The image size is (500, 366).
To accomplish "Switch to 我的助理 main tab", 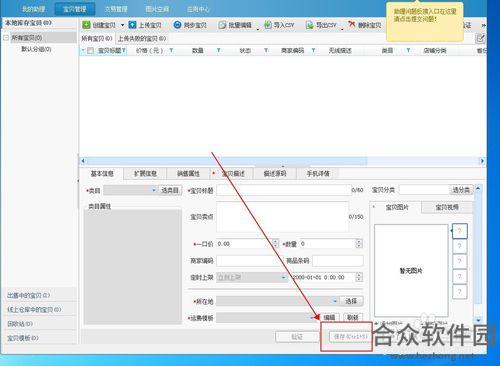I will coord(33,9).
